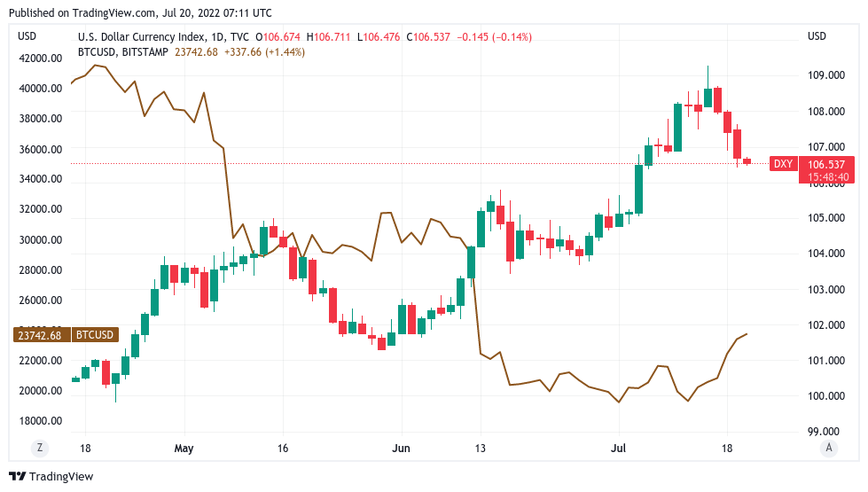This screenshot has height=492, width=868.
Task: Click the Z timezone button
Action: click(40, 448)
